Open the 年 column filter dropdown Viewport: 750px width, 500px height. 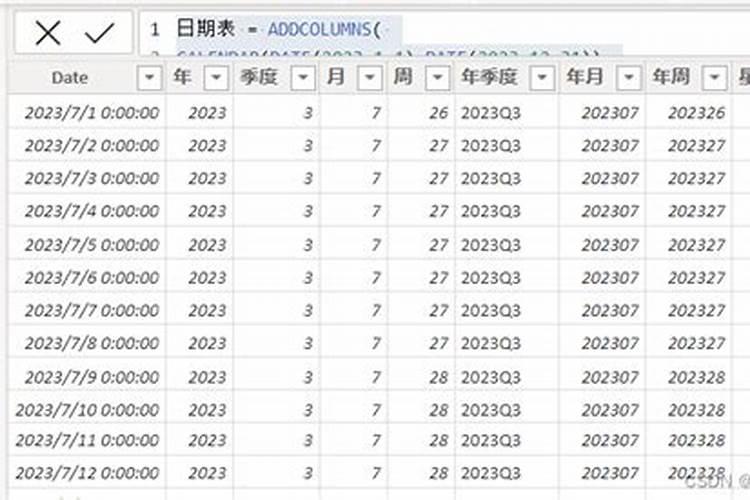(216, 77)
